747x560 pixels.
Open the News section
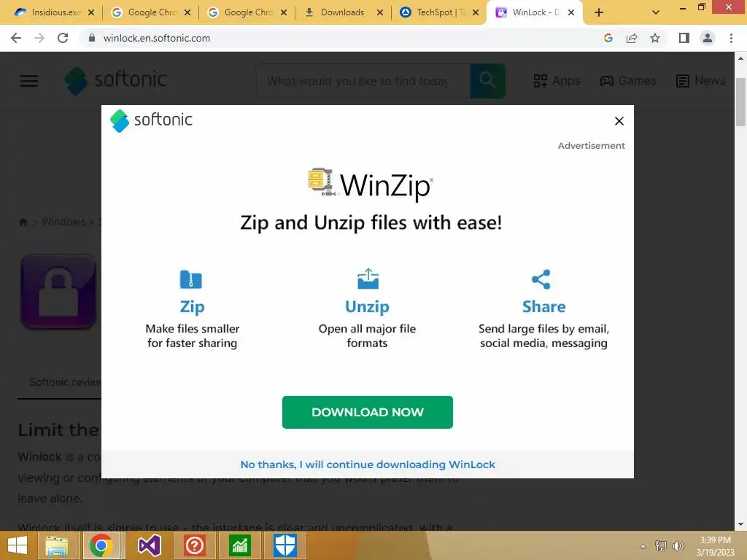701,80
